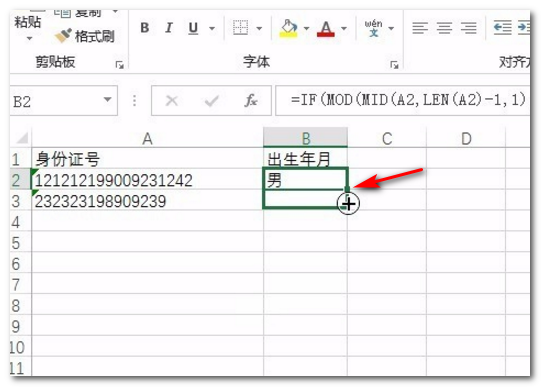Center align text
The image size is (541, 387).
[x=444, y=28]
